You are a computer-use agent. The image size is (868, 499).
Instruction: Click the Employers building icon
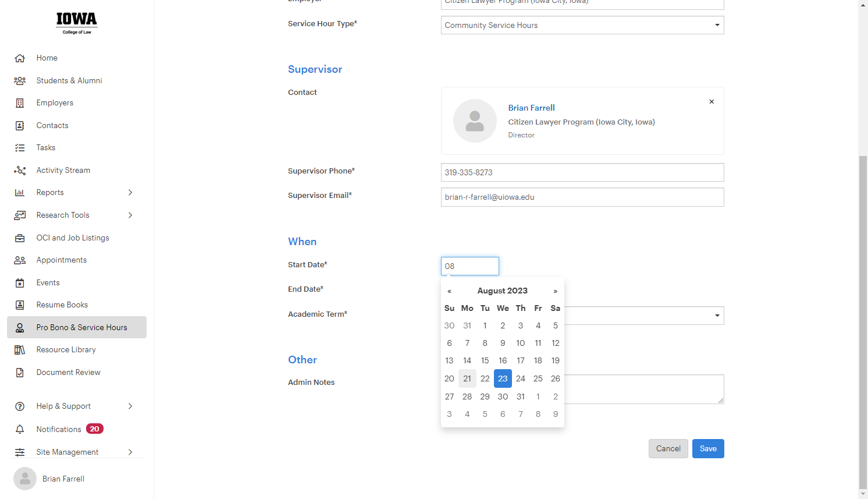(x=20, y=103)
